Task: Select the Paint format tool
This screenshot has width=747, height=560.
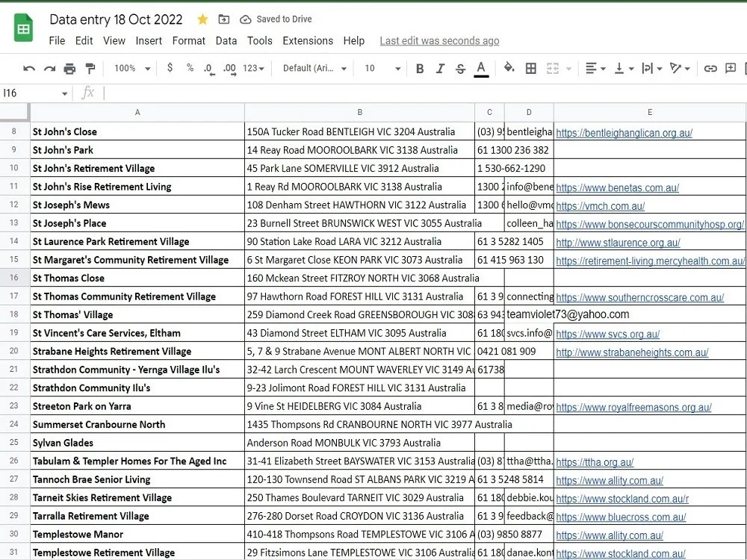Action: coord(90,69)
